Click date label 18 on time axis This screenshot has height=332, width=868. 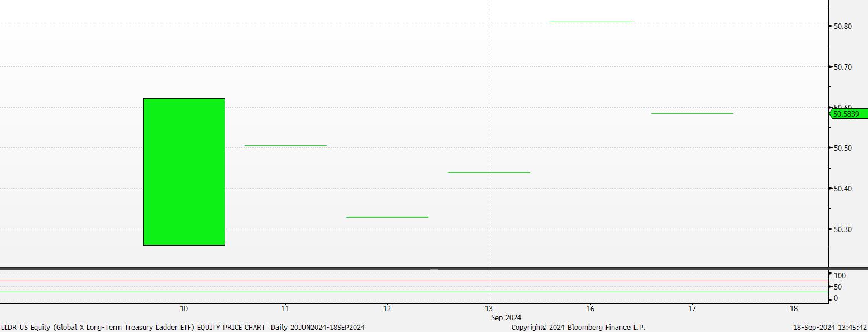(794, 309)
